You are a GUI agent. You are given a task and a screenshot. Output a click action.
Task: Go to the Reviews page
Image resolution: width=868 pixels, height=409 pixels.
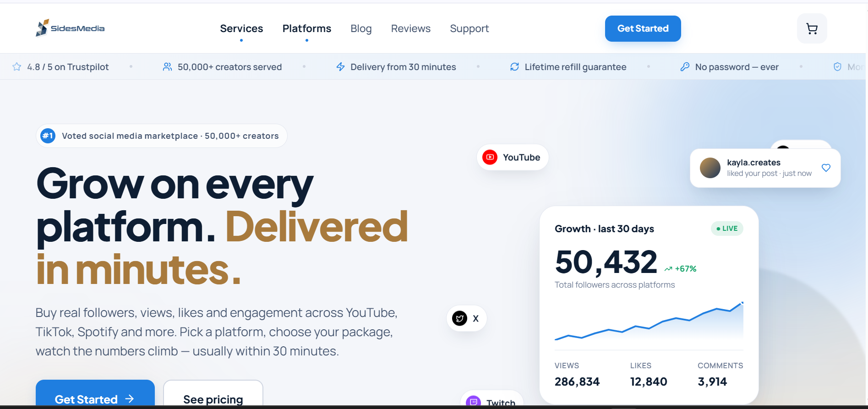(411, 28)
